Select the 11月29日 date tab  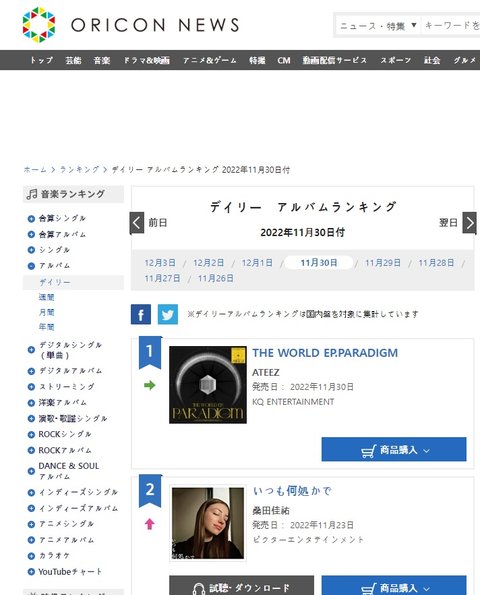coord(382,263)
